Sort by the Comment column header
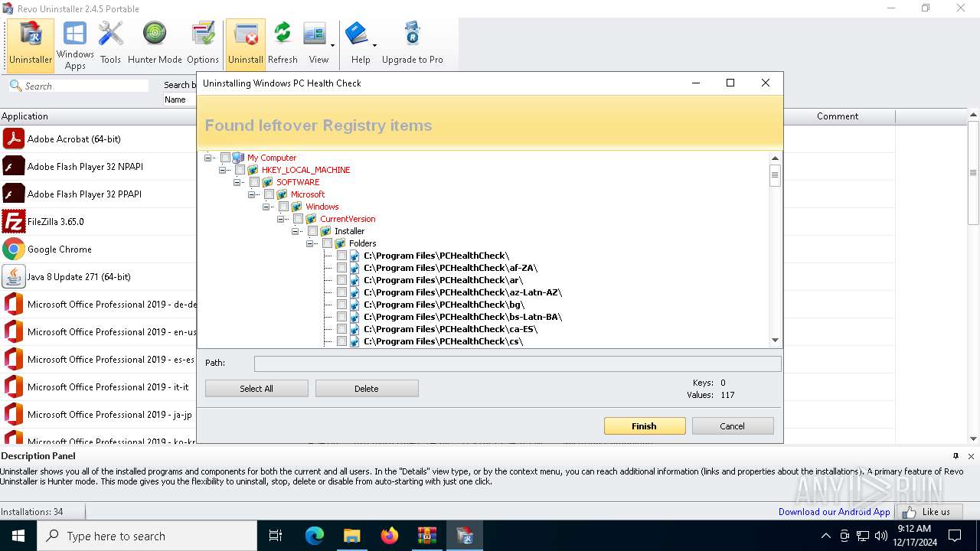 pos(838,116)
